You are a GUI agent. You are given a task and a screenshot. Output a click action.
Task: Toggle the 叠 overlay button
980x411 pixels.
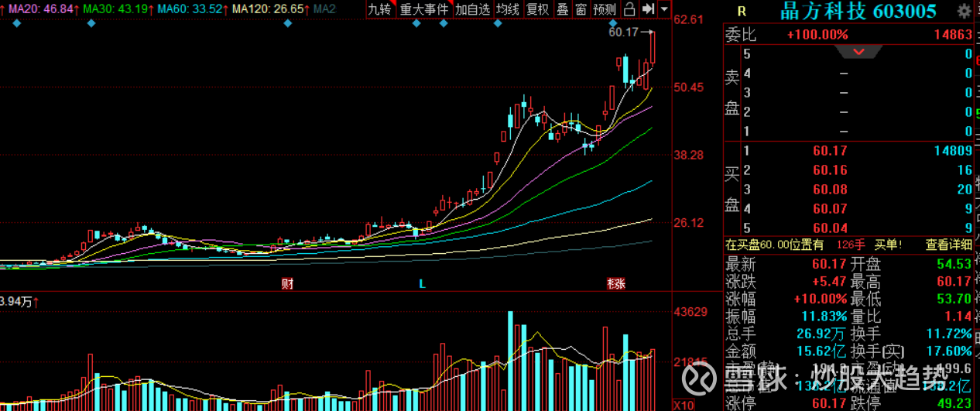tap(562, 9)
